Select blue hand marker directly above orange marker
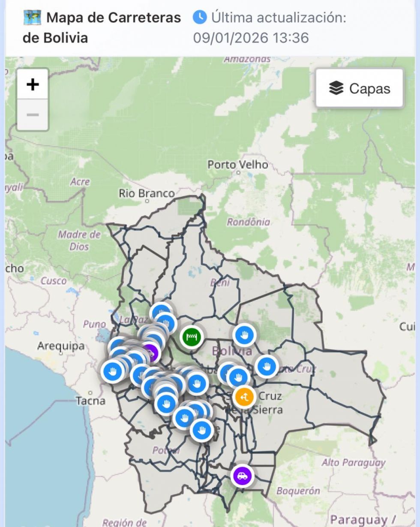The height and width of the screenshot is (527, 420). [x=238, y=378]
